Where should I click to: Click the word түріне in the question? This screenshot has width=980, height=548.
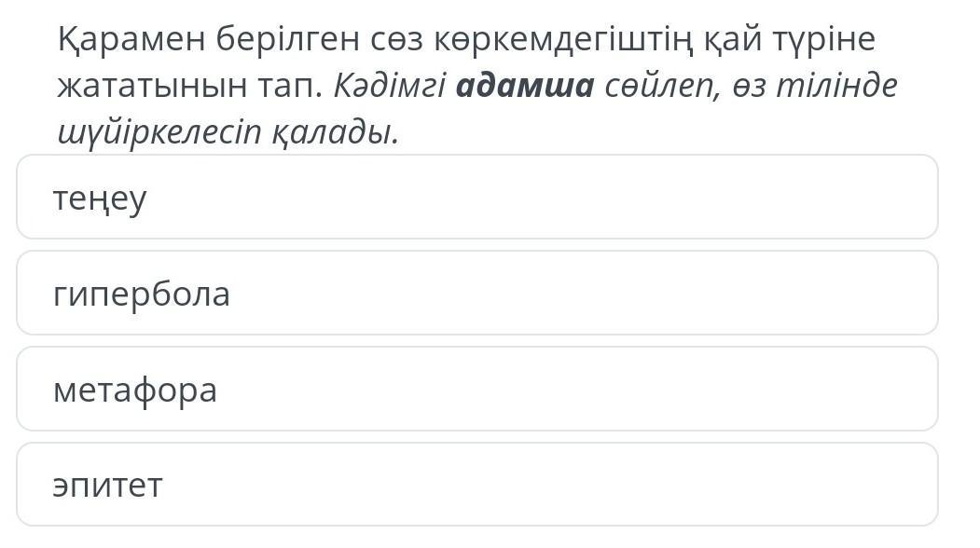pos(824,39)
